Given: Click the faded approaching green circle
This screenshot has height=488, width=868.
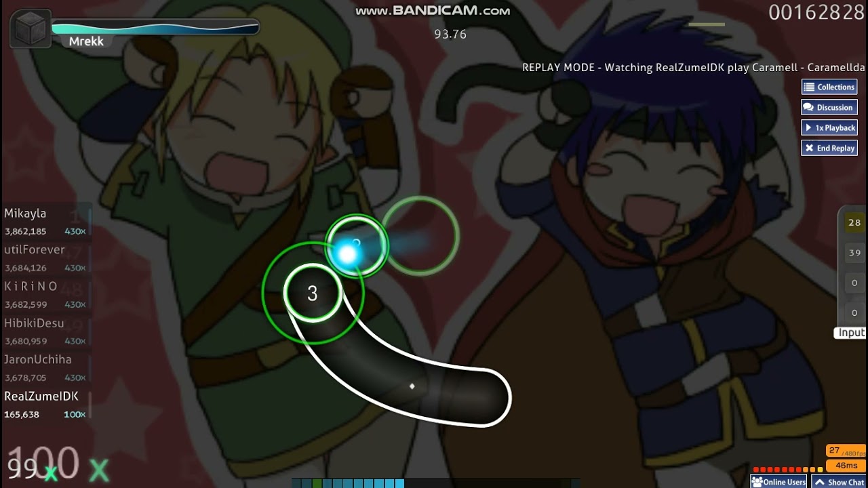Looking at the screenshot, I should click(x=420, y=236).
